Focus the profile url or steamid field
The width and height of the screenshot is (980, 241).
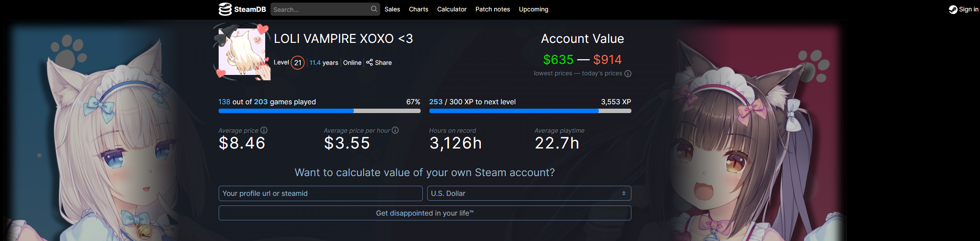[321, 193]
